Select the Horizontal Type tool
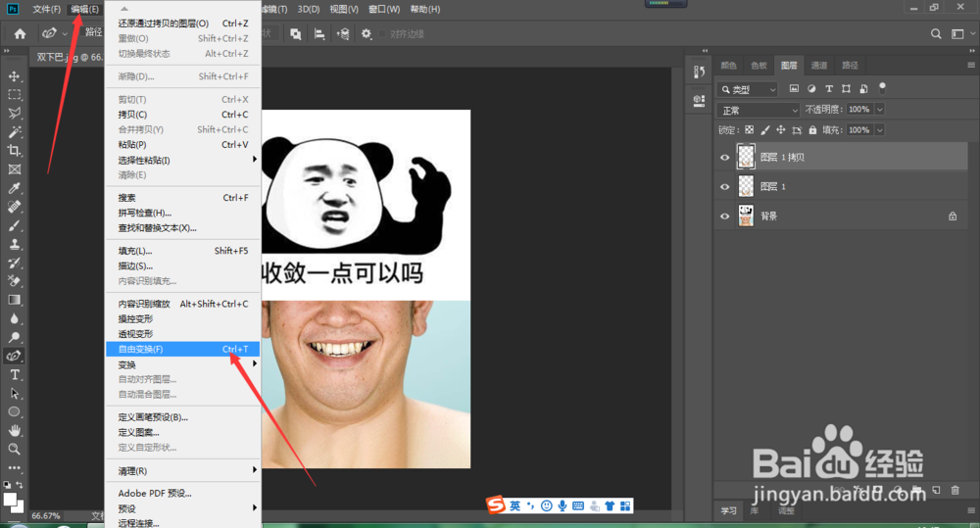This screenshot has width=980, height=528. (15, 375)
